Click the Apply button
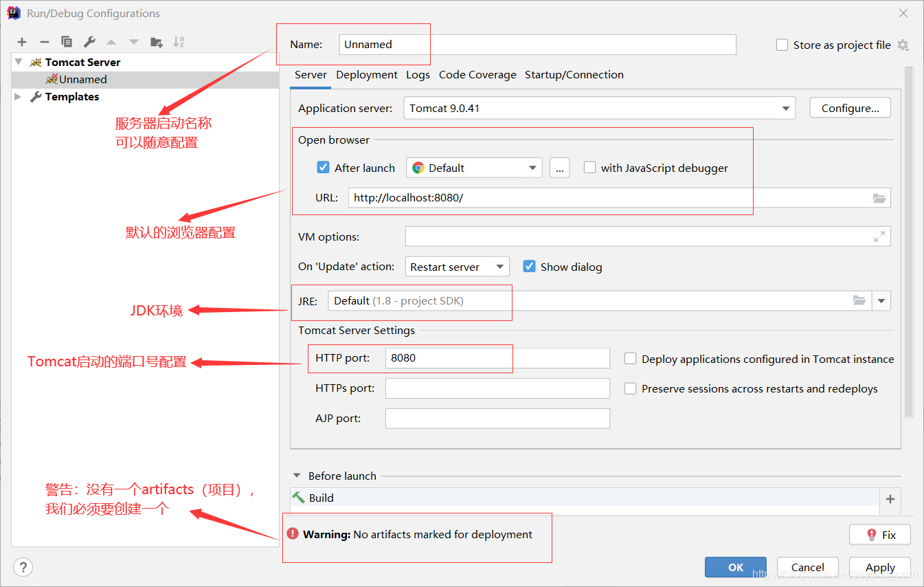Image resolution: width=924 pixels, height=587 pixels. click(880, 567)
